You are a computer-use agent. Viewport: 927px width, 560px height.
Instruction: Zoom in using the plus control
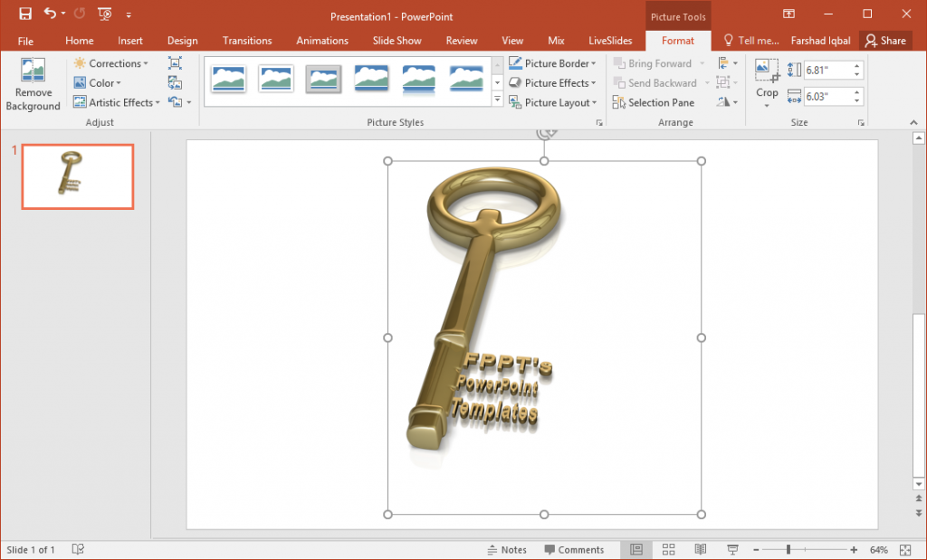point(852,549)
